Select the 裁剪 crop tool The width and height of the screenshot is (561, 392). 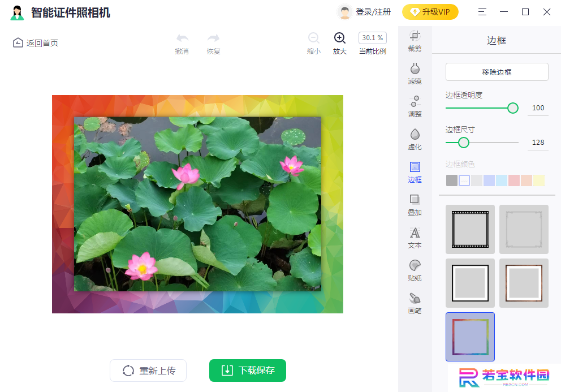[x=415, y=41]
